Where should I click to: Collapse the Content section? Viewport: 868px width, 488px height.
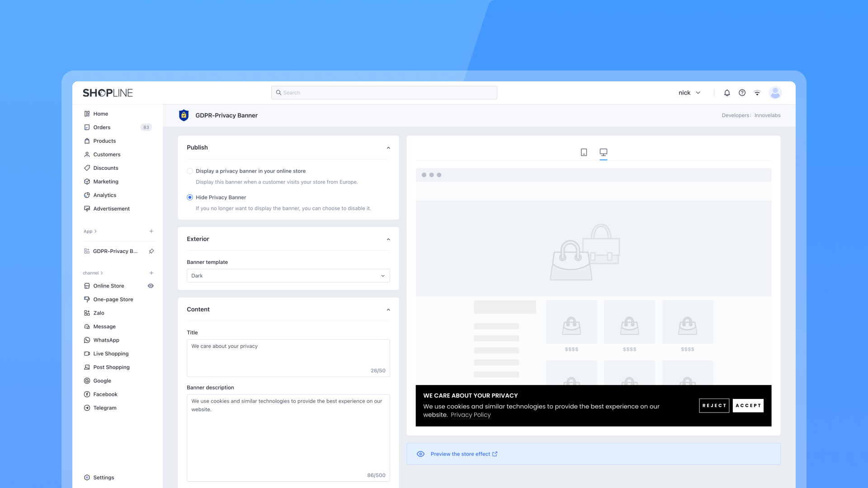388,310
